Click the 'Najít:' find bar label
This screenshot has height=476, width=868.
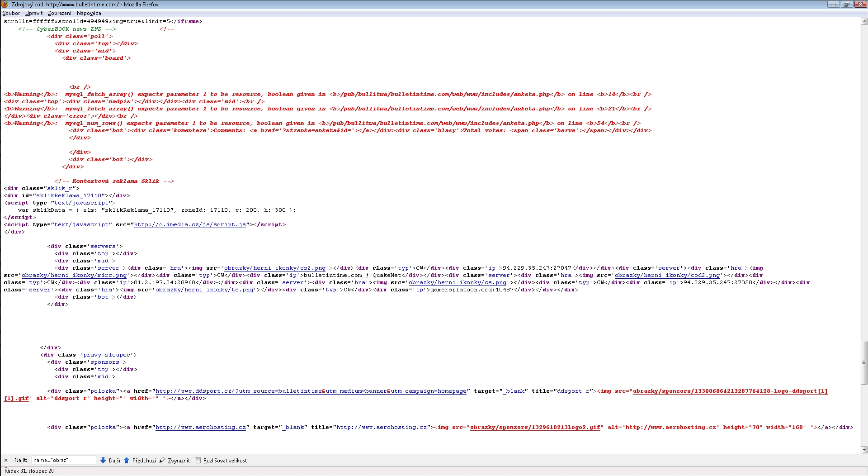coord(21,461)
